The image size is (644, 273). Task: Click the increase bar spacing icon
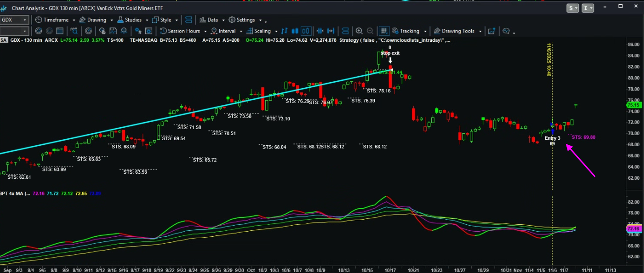[x=332, y=31]
